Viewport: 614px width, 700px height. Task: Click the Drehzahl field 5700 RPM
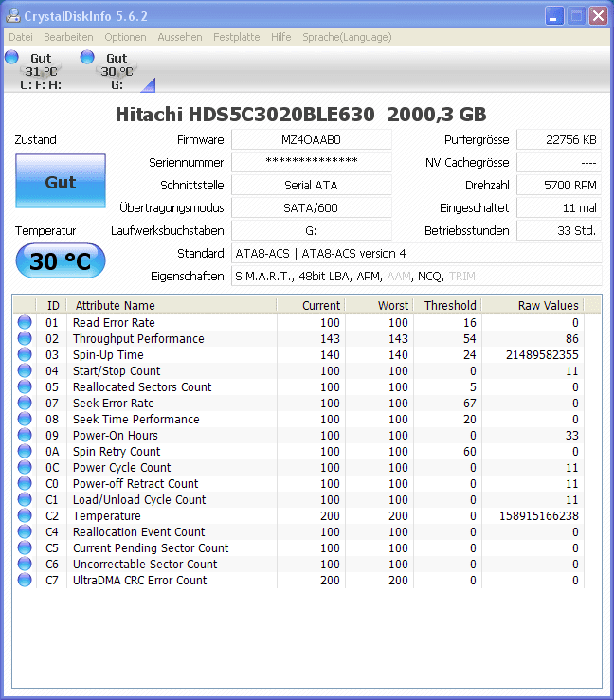(559, 186)
